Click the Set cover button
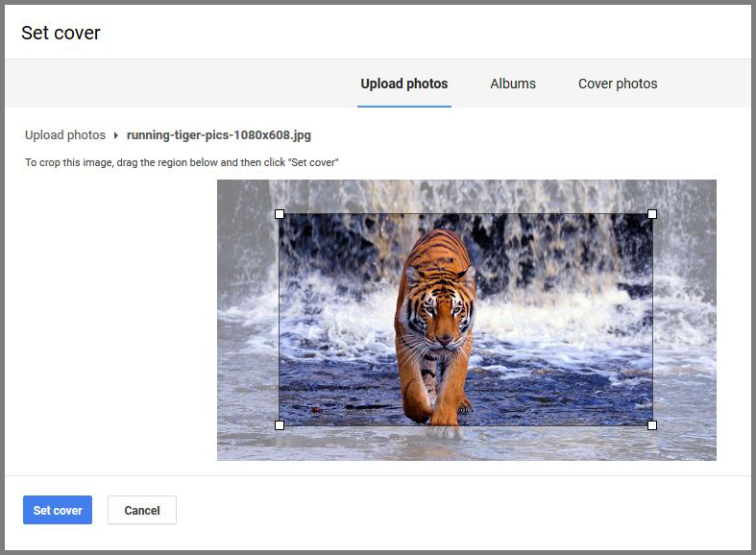This screenshot has height=555, width=756. click(58, 510)
